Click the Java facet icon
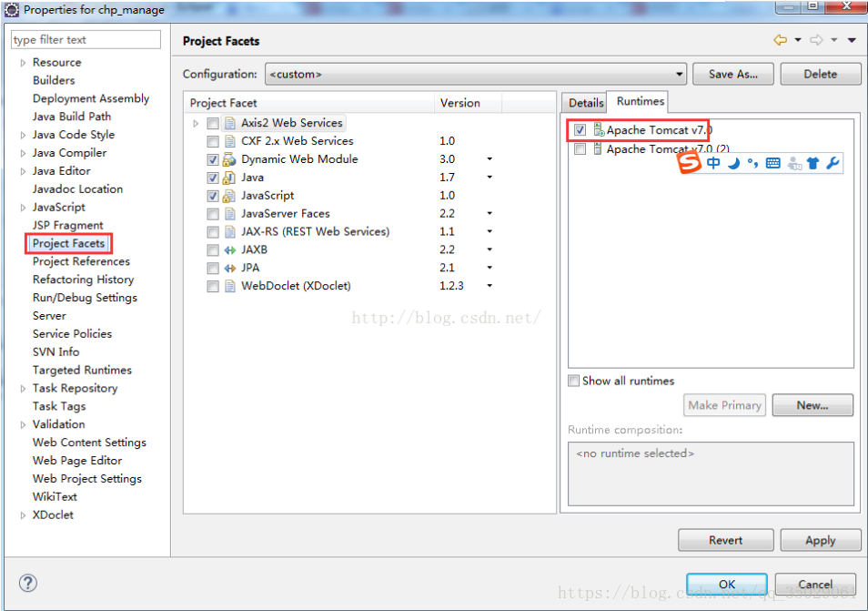This screenshot has height=611, width=868. coord(229,178)
